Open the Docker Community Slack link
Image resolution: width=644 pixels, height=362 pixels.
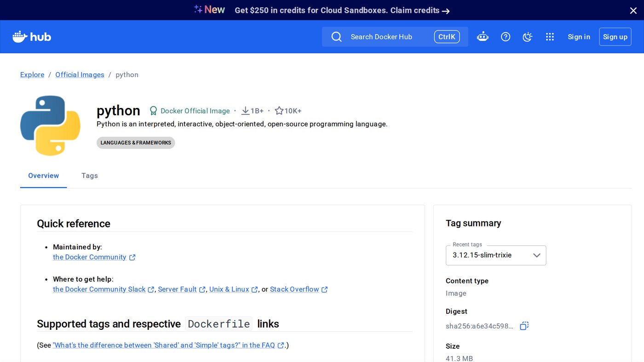click(x=103, y=289)
